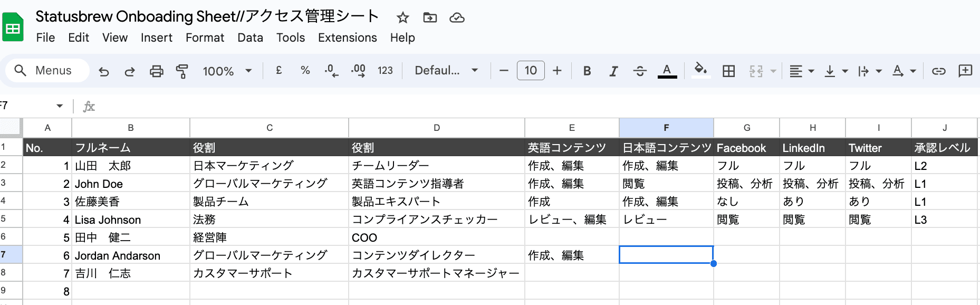Click the insert link icon

938,71
